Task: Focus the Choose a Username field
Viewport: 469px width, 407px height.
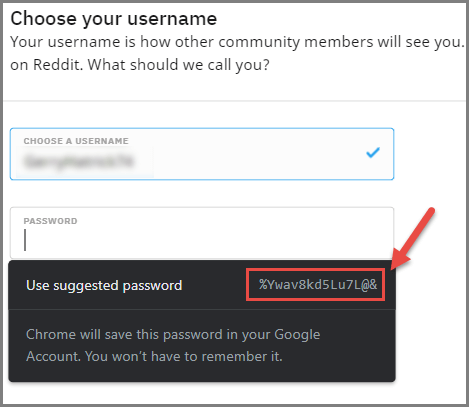Action: click(202, 154)
